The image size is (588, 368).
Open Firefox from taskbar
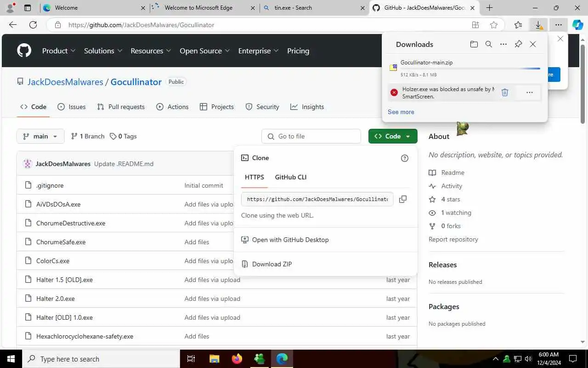(237, 359)
